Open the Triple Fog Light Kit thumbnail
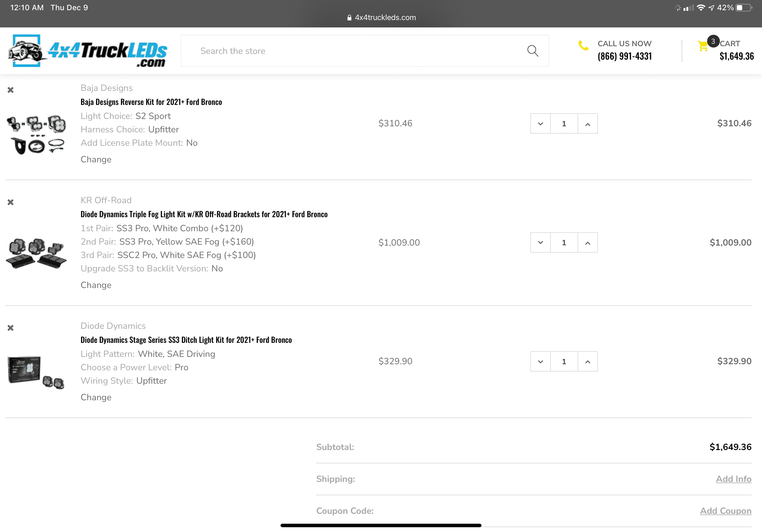Image resolution: width=762 pixels, height=532 pixels. coord(36,253)
